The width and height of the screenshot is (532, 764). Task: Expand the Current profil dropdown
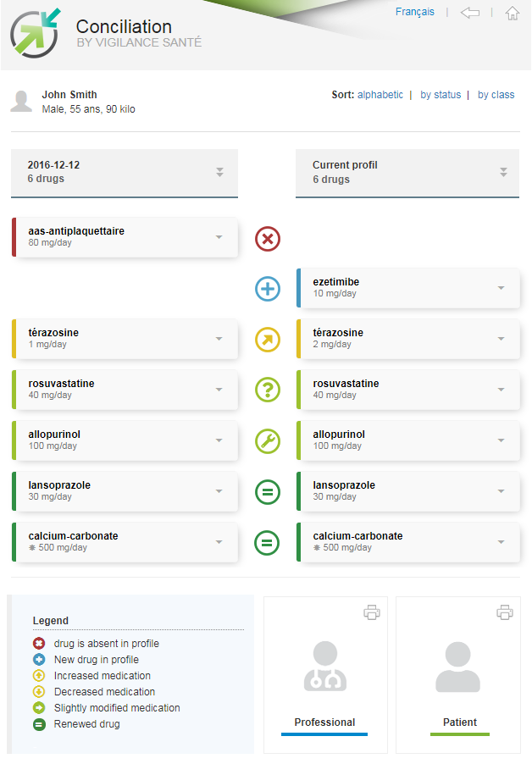[x=503, y=172]
